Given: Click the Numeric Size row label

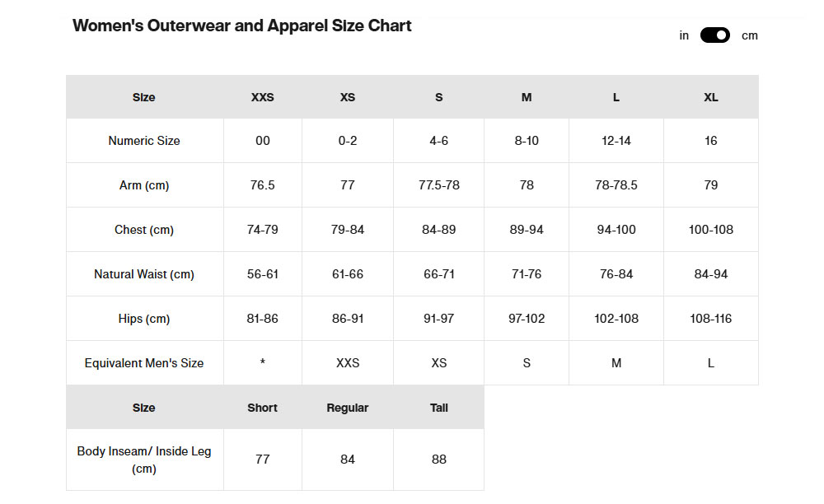Looking at the screenshot, I should click(144, 141).
